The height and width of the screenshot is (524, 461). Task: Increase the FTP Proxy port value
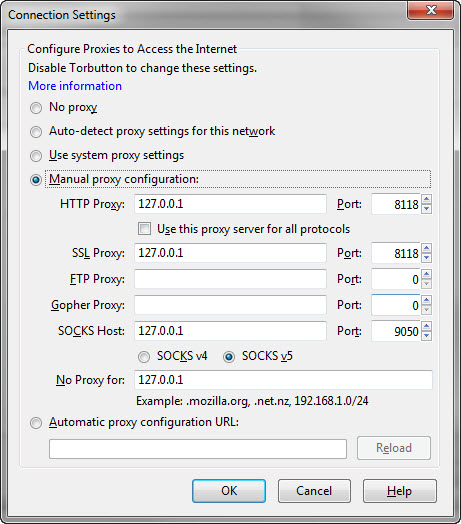point(426,274)
